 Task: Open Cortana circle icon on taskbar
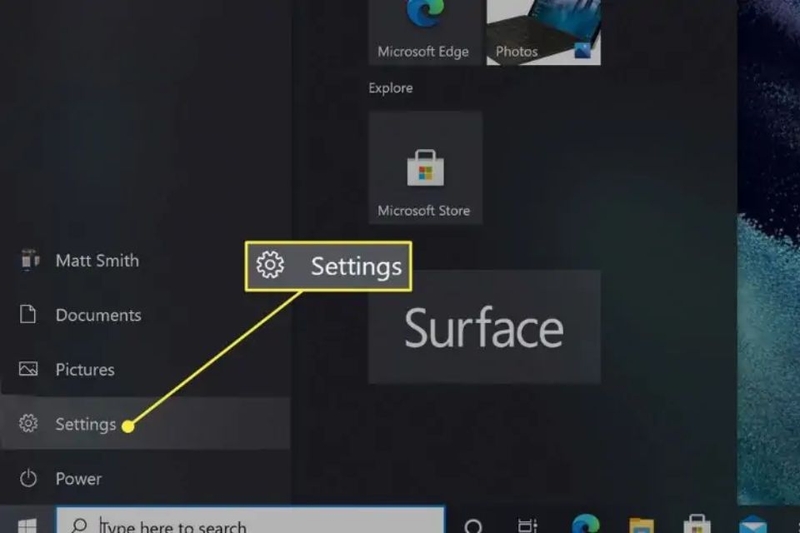coord(473,525)
